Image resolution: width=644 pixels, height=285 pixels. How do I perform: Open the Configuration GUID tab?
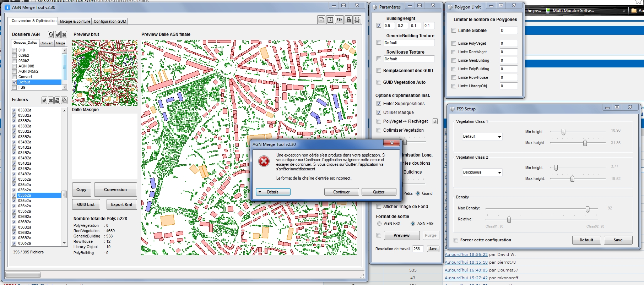point(110,21)
